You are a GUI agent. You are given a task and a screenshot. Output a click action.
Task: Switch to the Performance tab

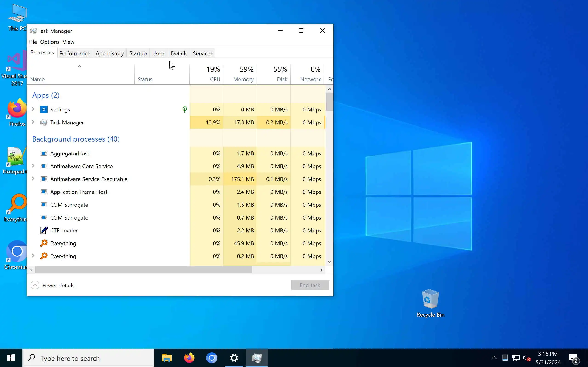[x=75, y=53]
